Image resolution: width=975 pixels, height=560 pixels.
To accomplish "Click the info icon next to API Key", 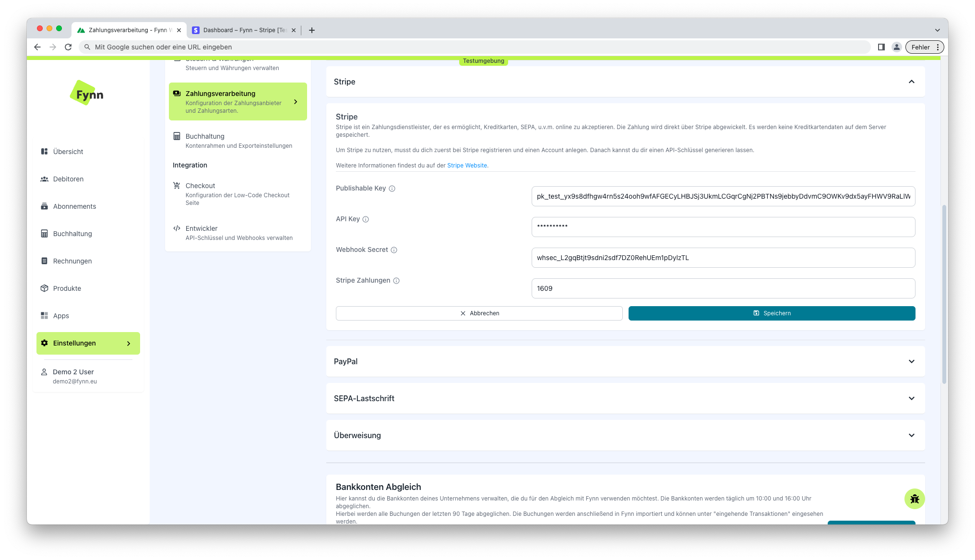I will (366, 219).
